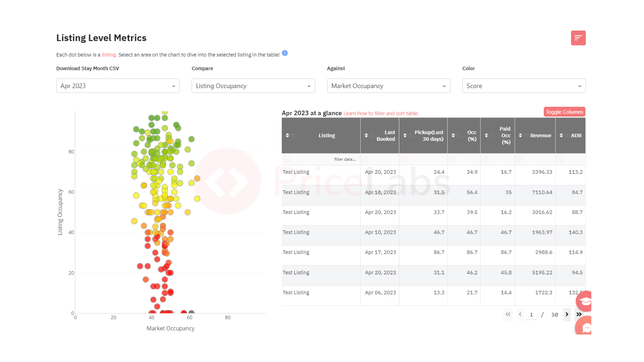
Task: Click the revenue value 7110.64
Action: (542, 192)
